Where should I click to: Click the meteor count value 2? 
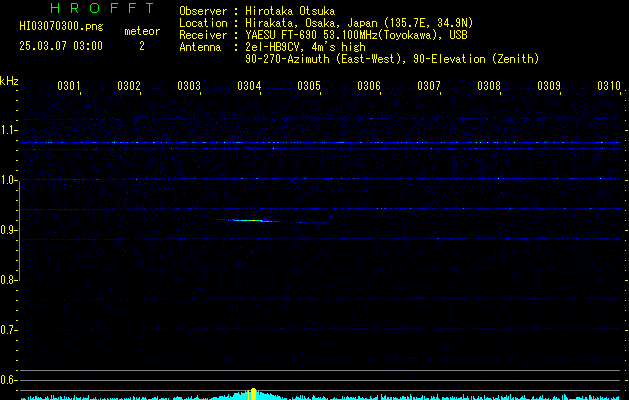click(142, 46)
